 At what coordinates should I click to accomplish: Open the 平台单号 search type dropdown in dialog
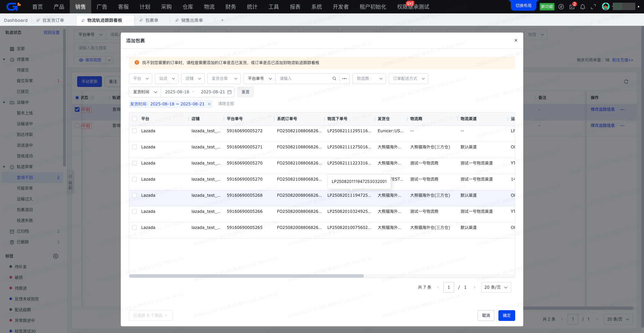click(x=260, y=79)
